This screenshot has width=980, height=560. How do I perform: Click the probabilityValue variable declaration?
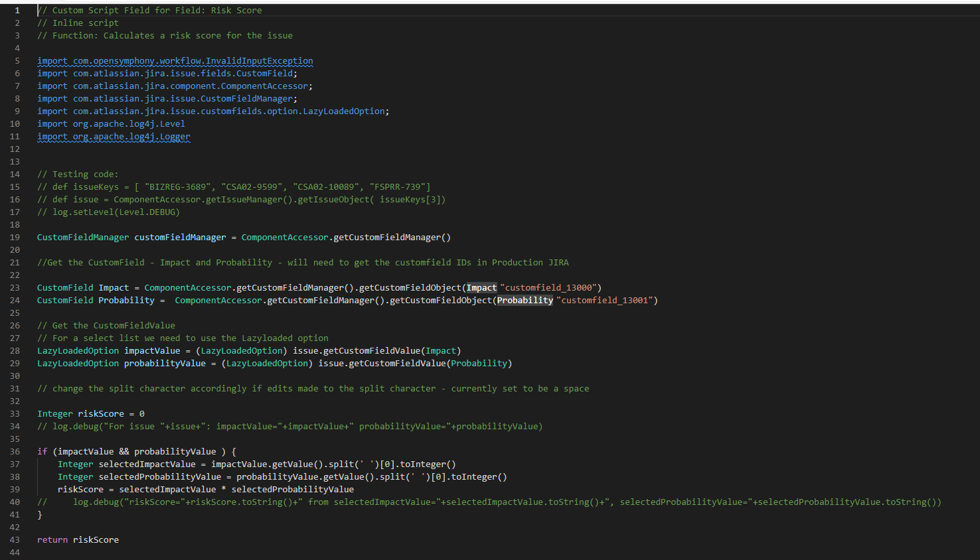coord(275,364)
